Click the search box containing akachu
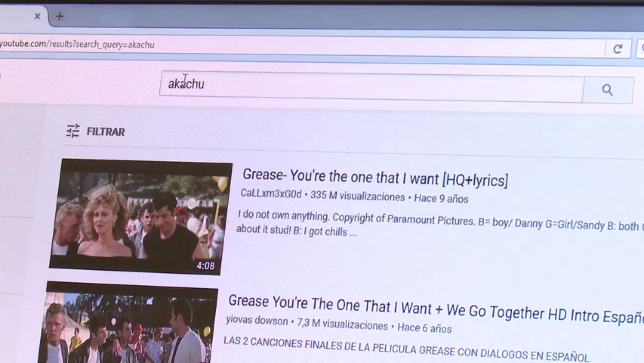Image resolution: width=644 pixels, height=363 pixels. point(371,86)
